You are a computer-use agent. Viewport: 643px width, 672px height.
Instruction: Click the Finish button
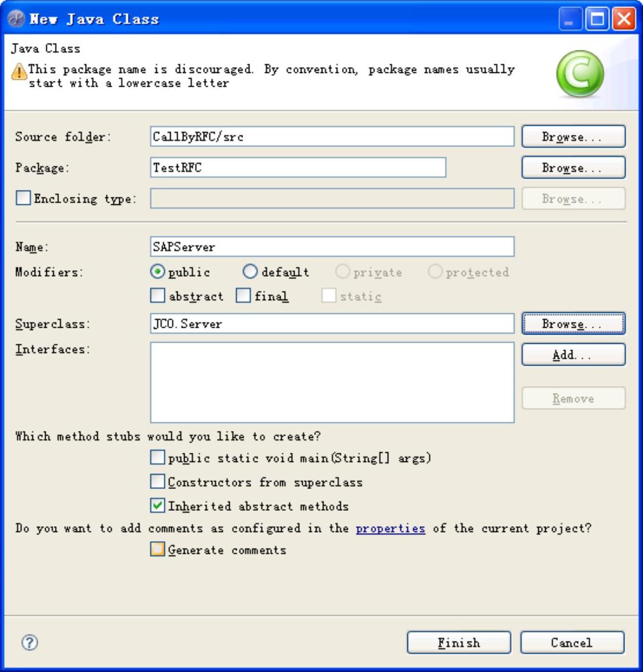(459, 643)
